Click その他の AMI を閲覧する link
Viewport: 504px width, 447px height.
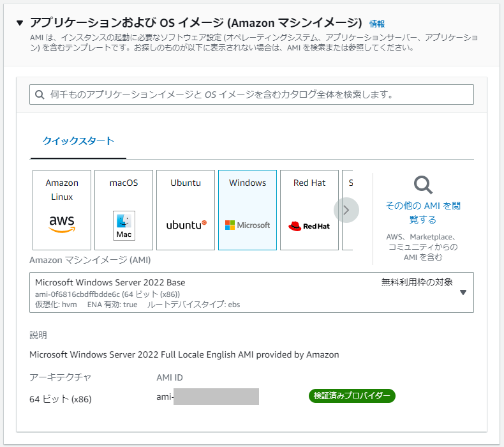tap(423, 213)
